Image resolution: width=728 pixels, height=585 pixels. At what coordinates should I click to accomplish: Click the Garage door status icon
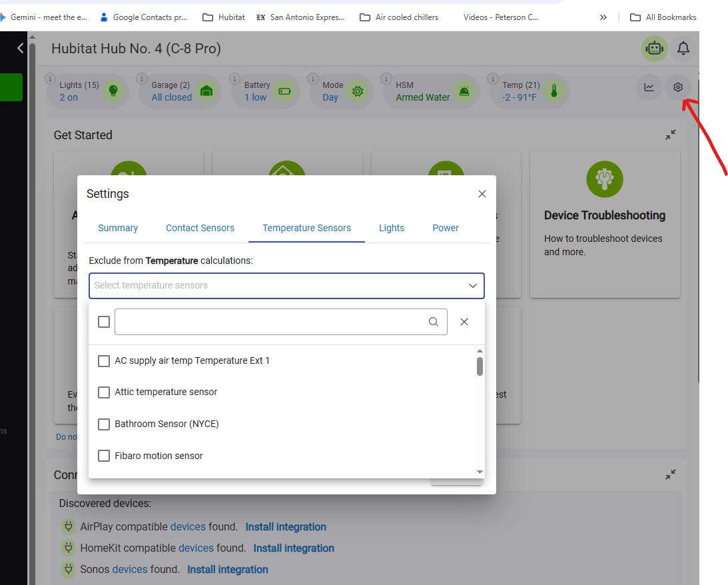(206, 91)
